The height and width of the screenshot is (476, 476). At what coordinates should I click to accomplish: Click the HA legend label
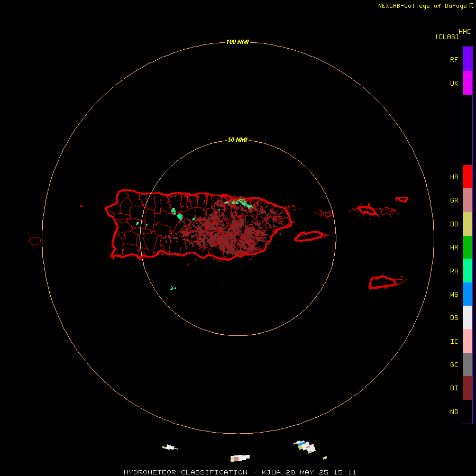[454, 177]
